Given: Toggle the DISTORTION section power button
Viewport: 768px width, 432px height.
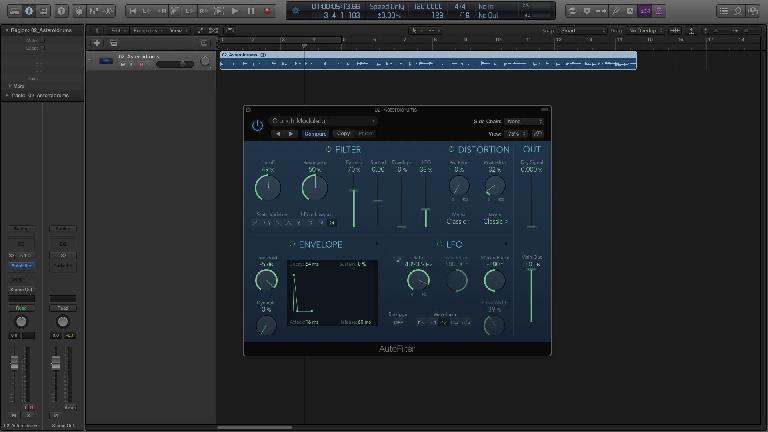Looking at the screenshot, I should (451, 149).
